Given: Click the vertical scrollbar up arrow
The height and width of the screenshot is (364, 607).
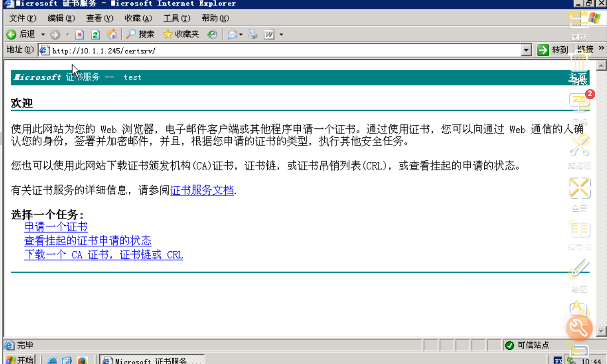Looking at the screenshot, I should pos(602,65).
